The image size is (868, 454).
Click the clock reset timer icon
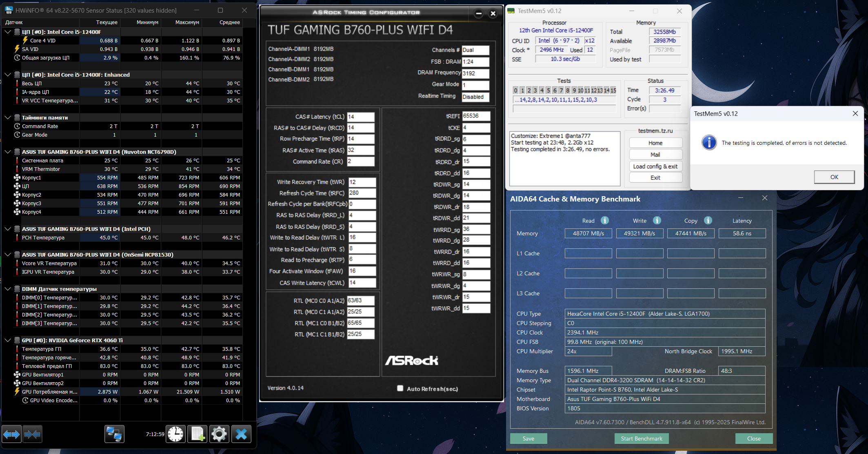click(x=175, y=434)
